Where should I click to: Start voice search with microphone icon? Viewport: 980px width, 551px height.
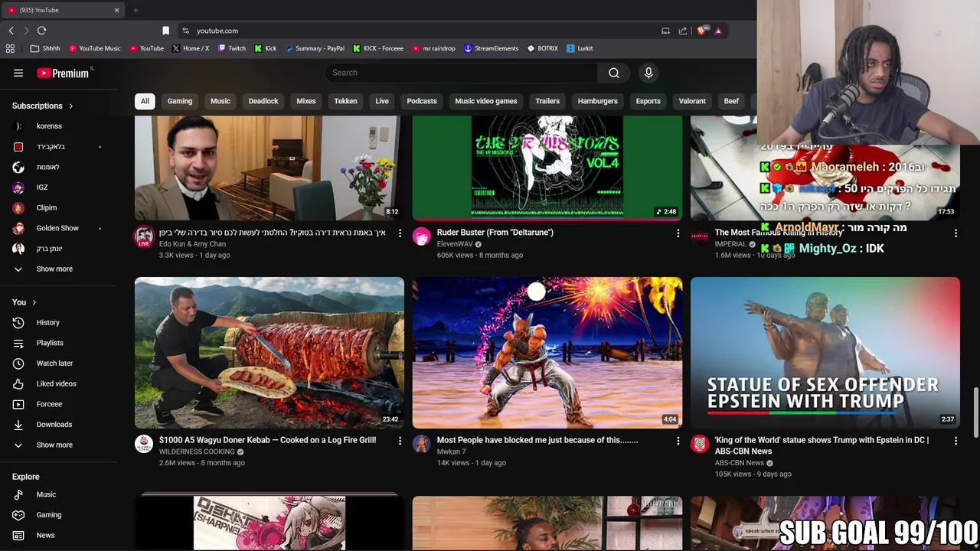648,73
